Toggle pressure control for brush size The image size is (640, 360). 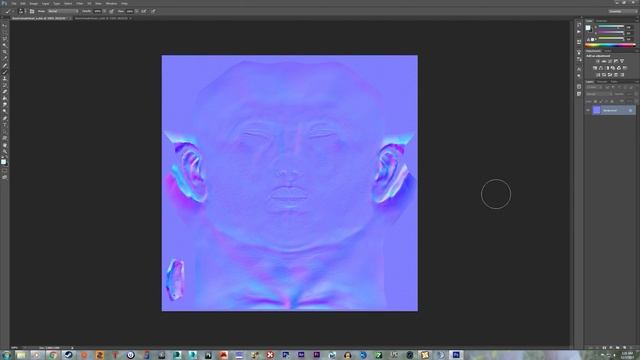(x=153, y=11)
